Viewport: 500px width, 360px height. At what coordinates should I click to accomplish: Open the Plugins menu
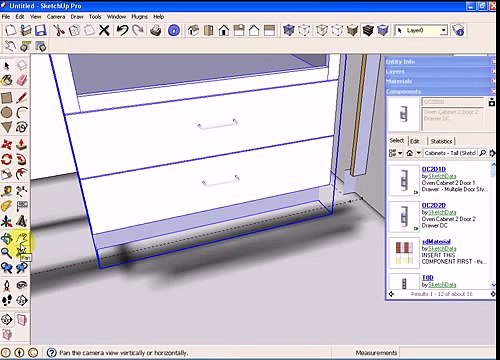(139, 17)
